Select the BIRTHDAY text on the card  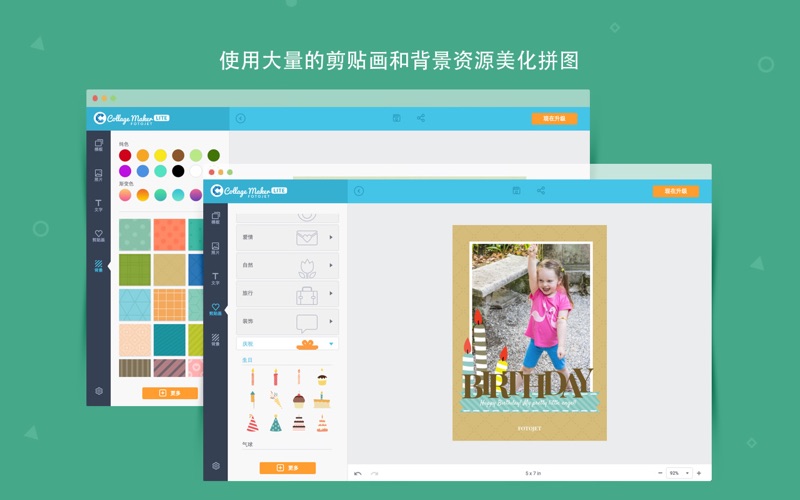tap(528, 384)
